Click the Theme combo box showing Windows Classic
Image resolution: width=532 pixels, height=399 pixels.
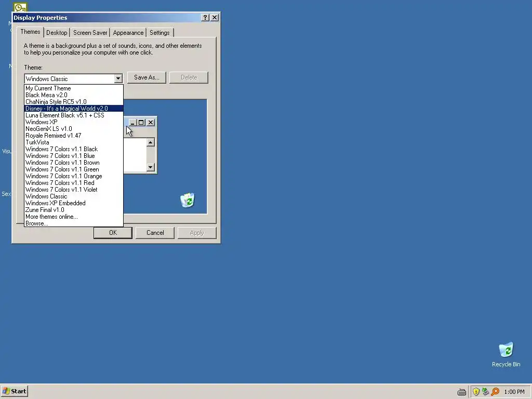[x=73, y=79]
